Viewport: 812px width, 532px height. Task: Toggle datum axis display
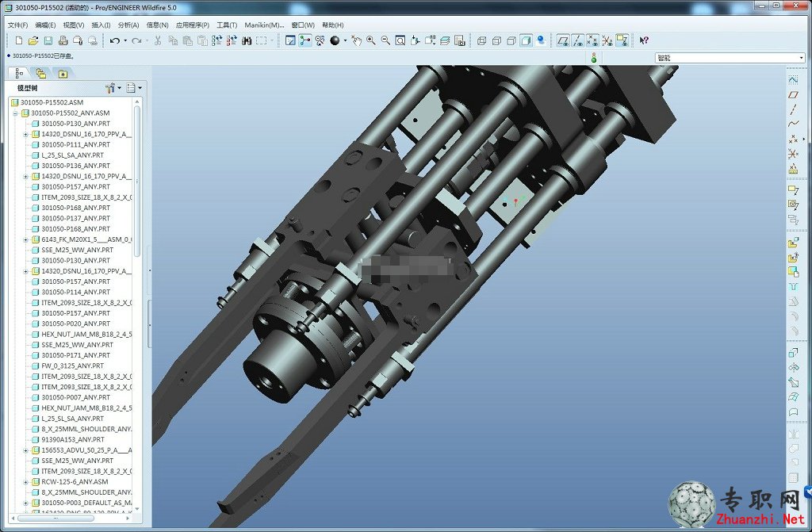pos(578,40)
